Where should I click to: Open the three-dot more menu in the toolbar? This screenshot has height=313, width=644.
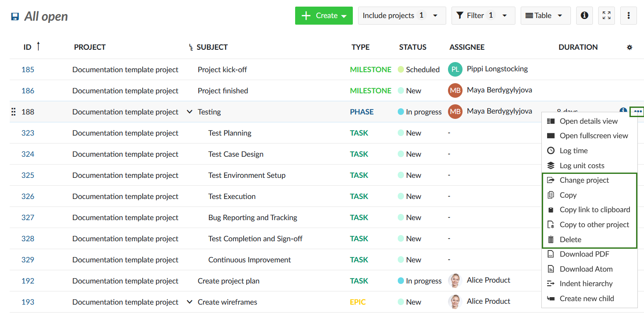pos(629,15)
